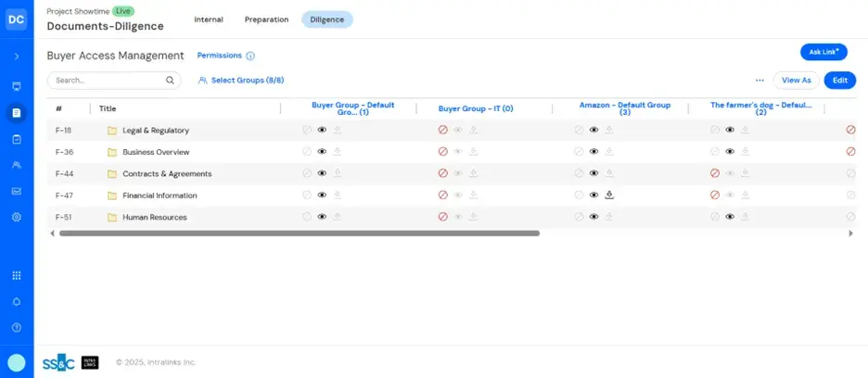Click the View As button
The width and height of the screenshot is (868, 378).
point(797,81)
